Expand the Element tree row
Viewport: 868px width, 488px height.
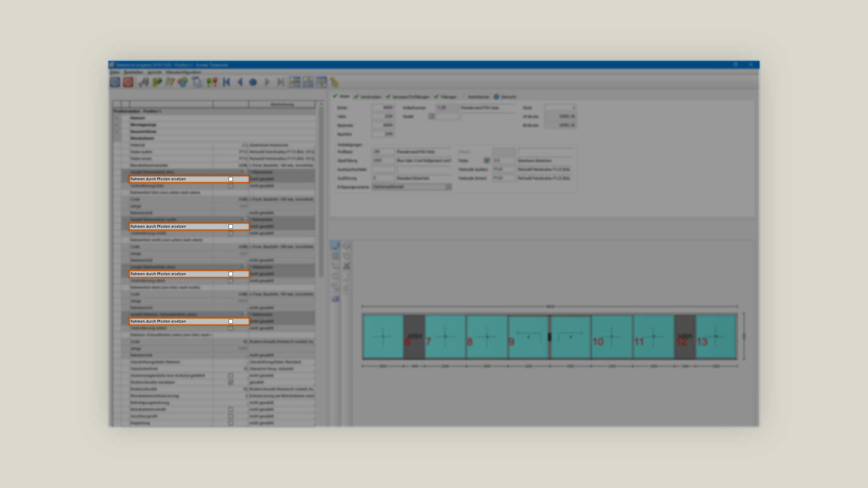click(117, 118)
